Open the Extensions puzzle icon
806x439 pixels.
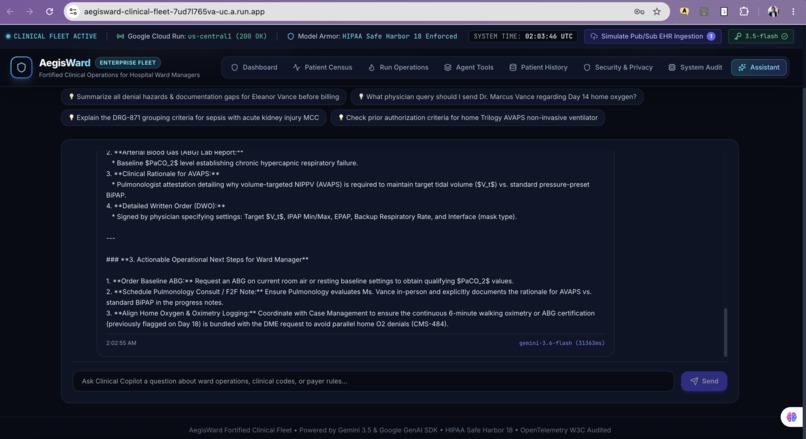[x=744, y=11]
